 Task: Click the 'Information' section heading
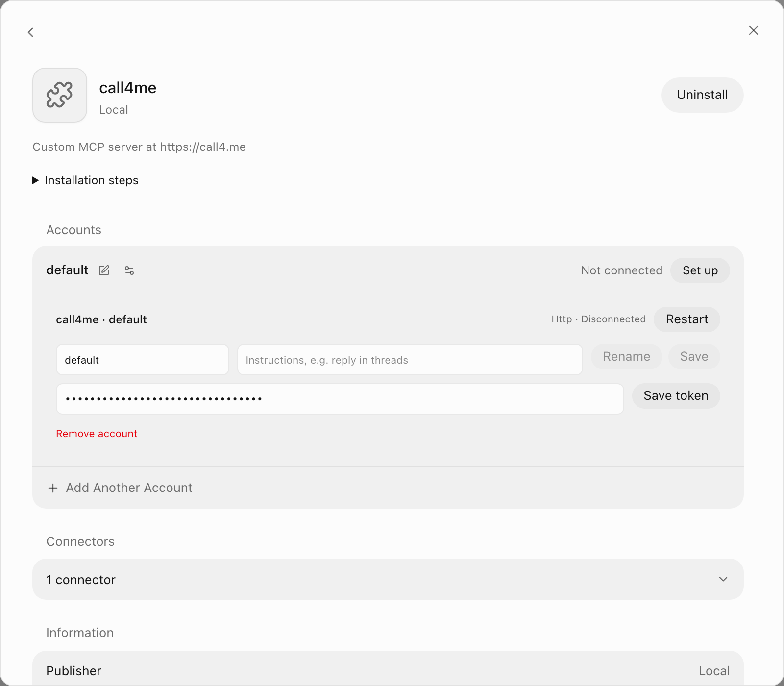point(80,633)
